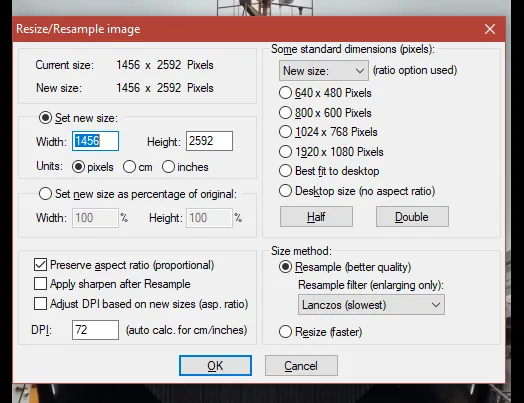524x403 pixels.
Task: Expand the Lanczos resample filter dropdown
Action: (x=371, y=305)
